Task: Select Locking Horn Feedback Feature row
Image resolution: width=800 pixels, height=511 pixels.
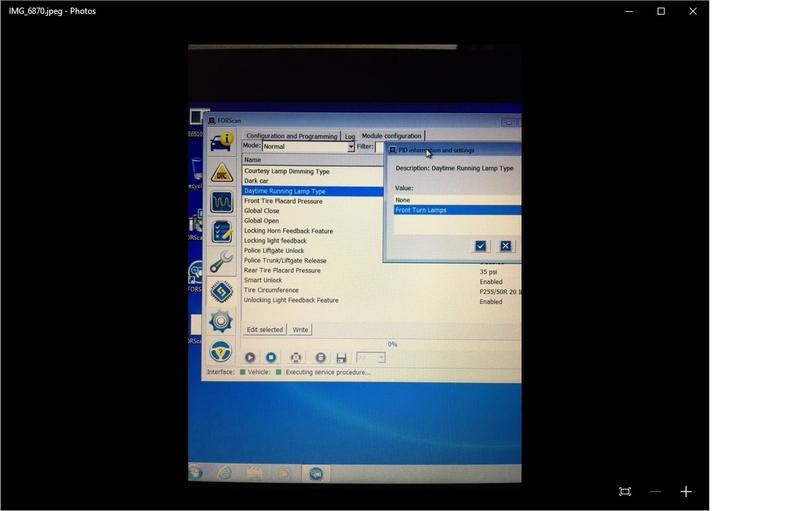Action: [312, 231]
